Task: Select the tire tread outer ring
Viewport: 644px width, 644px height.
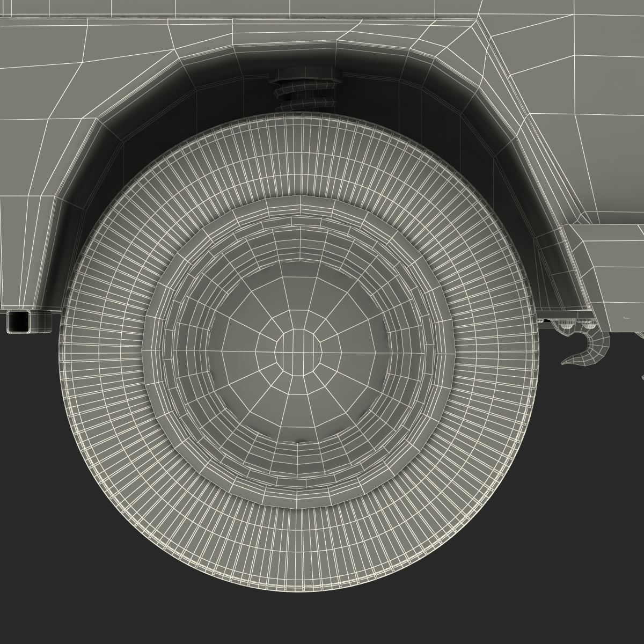Action: [x=298, y=352]
